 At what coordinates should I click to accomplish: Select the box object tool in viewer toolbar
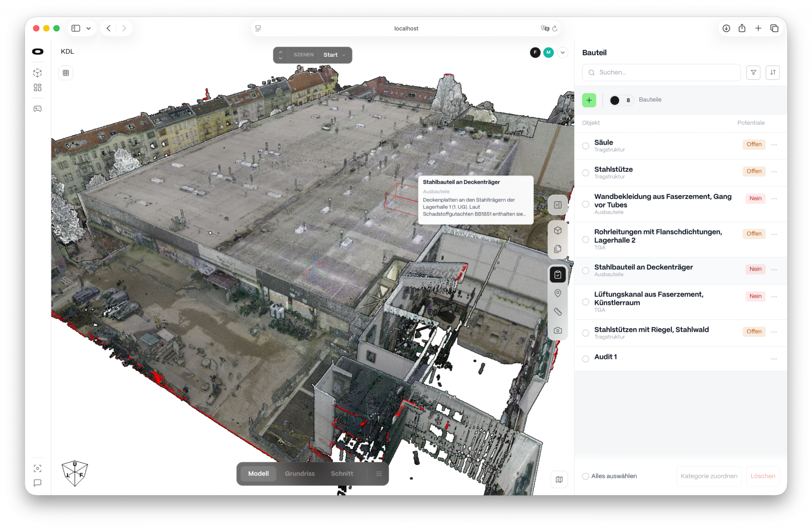(x=557, y=230)
